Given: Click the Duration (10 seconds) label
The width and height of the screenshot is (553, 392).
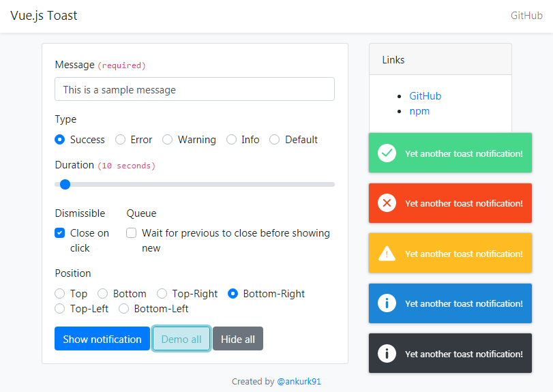Looking at the screenshot, I should (x=105, y=165).
